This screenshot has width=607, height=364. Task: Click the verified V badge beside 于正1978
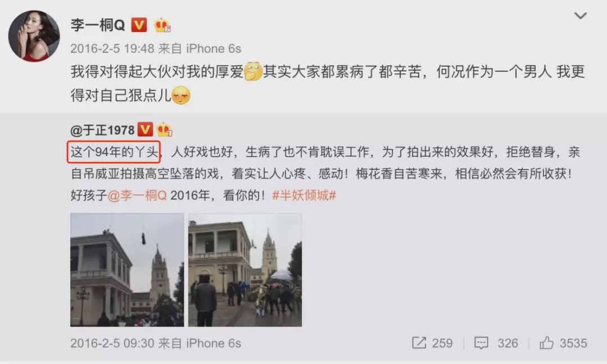pyautogui.click(x=145, y=130)
